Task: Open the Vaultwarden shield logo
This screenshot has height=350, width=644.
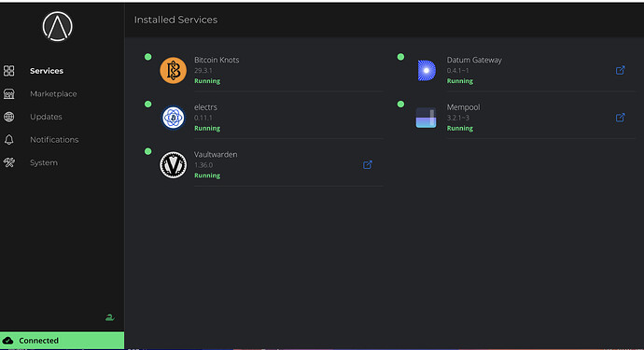Action: (173, 164)
